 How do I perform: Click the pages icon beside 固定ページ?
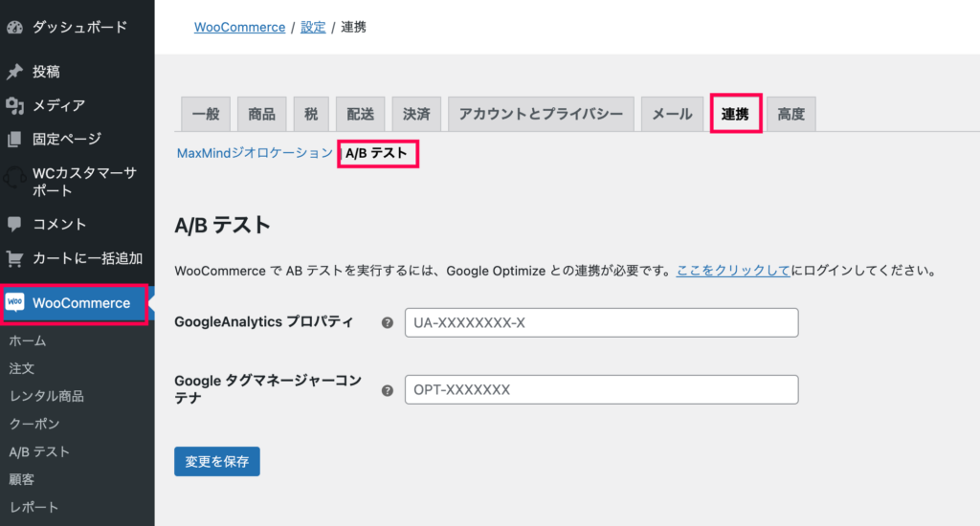(14, 140)
